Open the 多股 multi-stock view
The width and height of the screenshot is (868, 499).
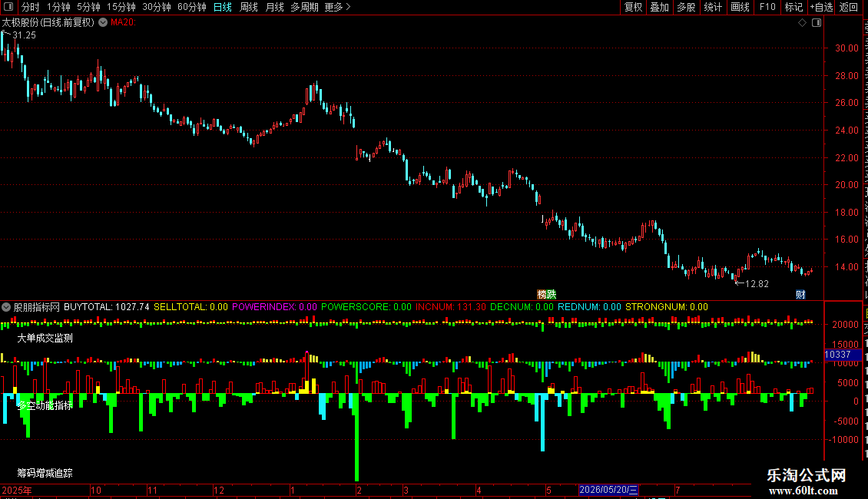point(687,7)
